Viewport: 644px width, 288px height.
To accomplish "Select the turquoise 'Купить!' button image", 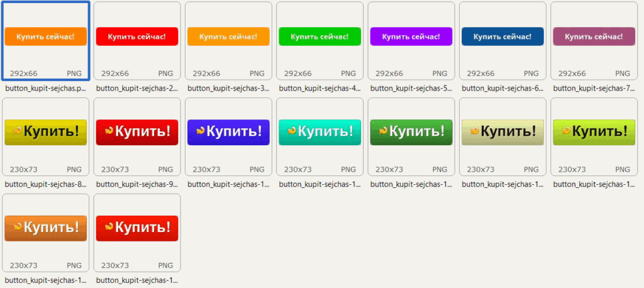I will pos(319,132).
